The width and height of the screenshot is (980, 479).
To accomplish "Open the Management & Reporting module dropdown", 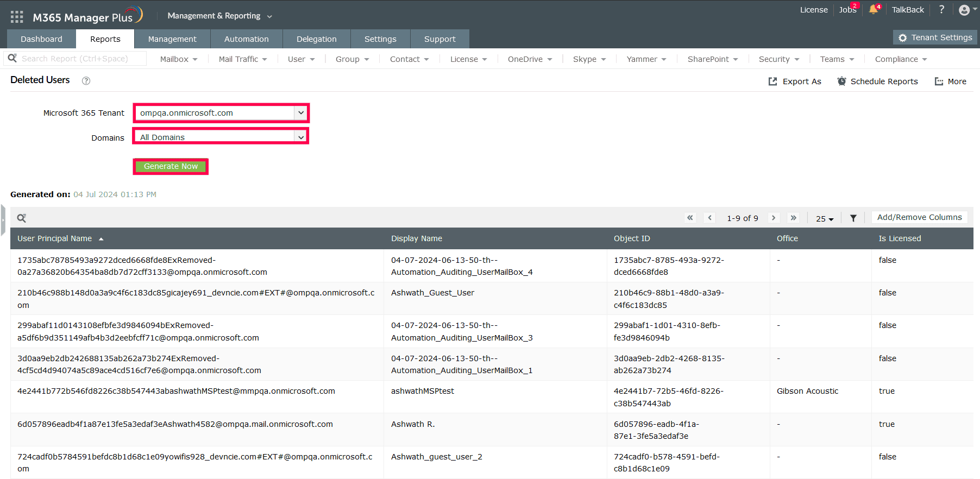I will (x=219, y=16).
